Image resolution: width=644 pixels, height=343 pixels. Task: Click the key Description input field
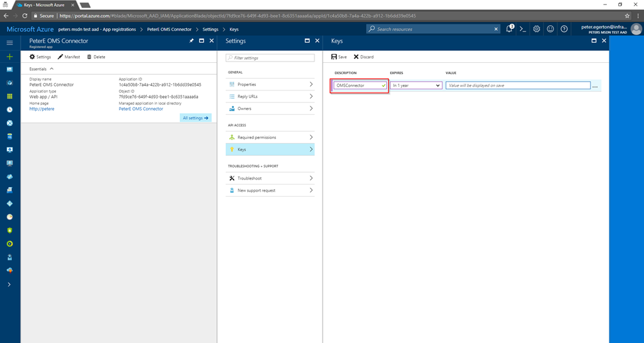357,85
